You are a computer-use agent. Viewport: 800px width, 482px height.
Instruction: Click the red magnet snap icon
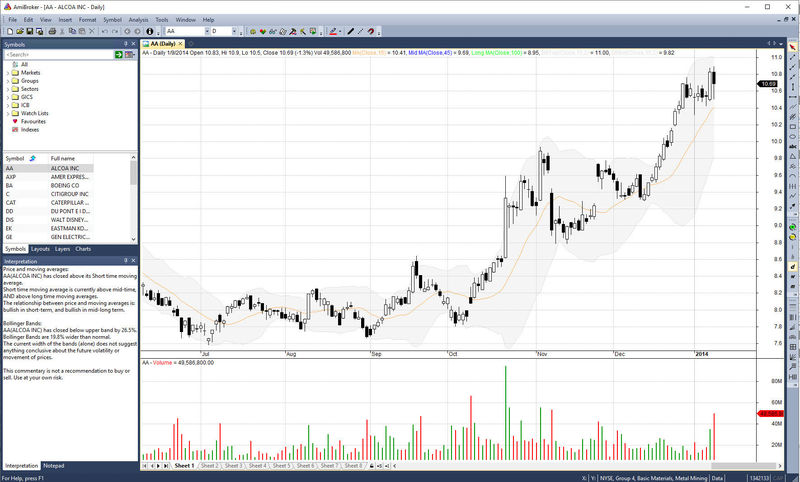371,32
